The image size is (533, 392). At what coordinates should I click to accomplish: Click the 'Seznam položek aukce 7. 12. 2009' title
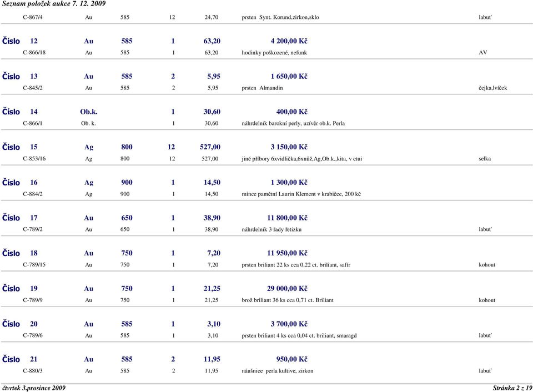click(x=54, y=4)
